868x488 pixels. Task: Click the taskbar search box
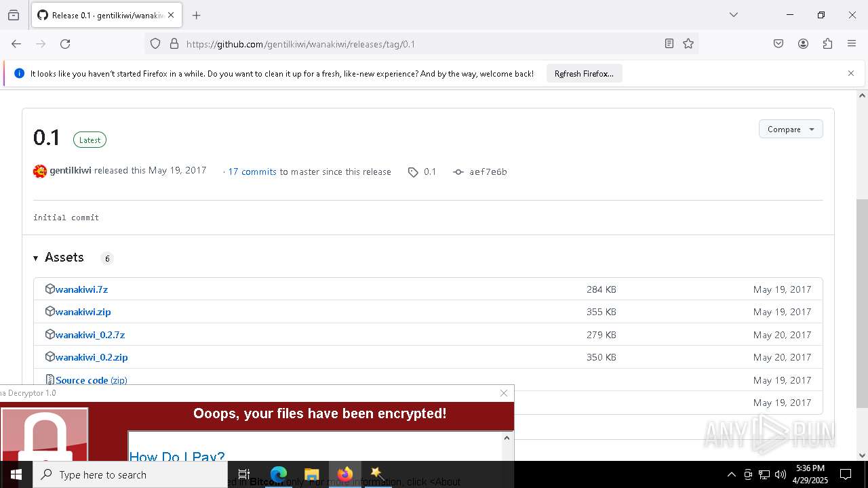[x=130, y=474]
